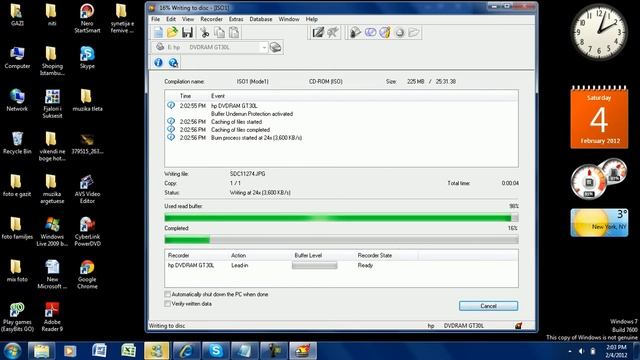The width and height of the screenshot is (640, 360).
Task: Open the Recycle Bin on the desktop
Action: tap(17, 143)
